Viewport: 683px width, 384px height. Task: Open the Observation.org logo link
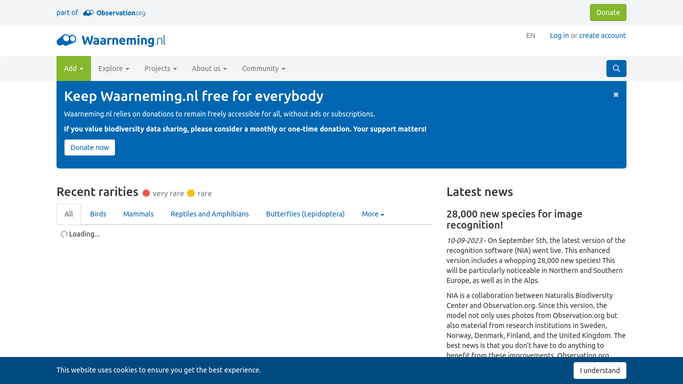click(x=114, y=13)
